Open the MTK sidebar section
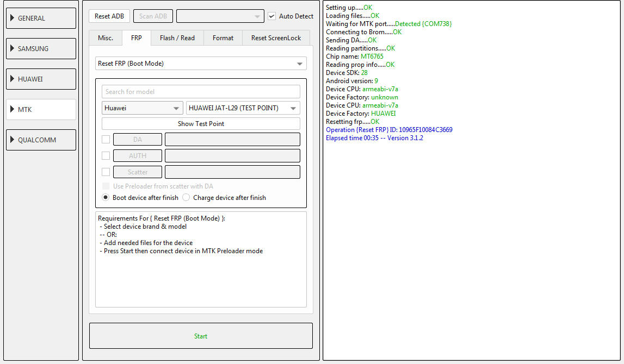The width and height of the screenshot is (624, 364). click(41, 109)
